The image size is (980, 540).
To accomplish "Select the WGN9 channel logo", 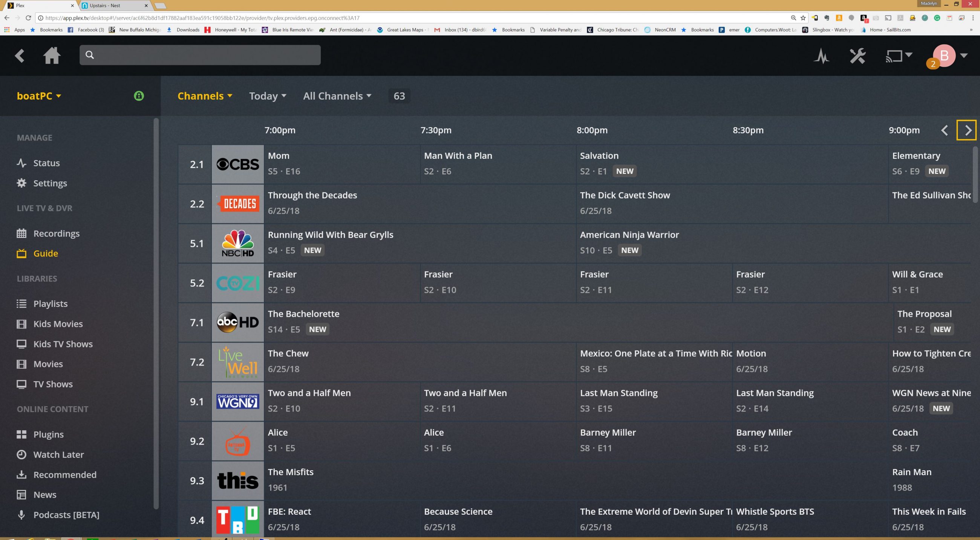I will (238, 402).
